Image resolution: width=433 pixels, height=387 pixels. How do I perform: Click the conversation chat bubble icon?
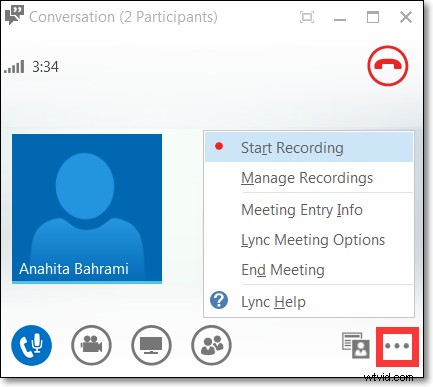[14, 16]
